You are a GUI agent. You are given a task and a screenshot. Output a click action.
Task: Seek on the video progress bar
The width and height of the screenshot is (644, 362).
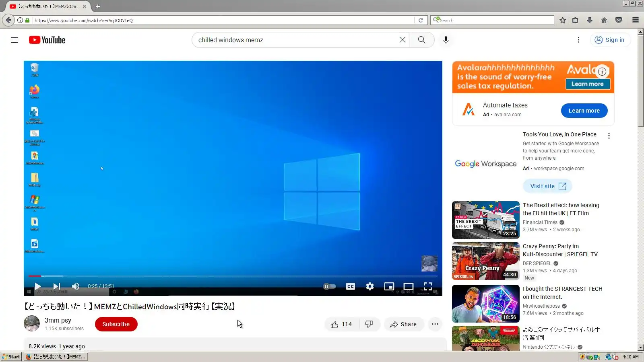(233, 276)
